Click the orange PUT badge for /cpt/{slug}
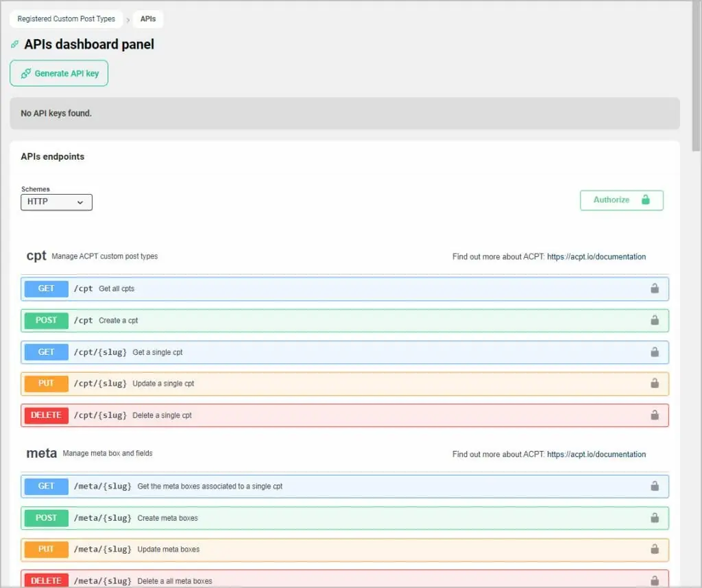The image size is (702, 588). (47, 384)
